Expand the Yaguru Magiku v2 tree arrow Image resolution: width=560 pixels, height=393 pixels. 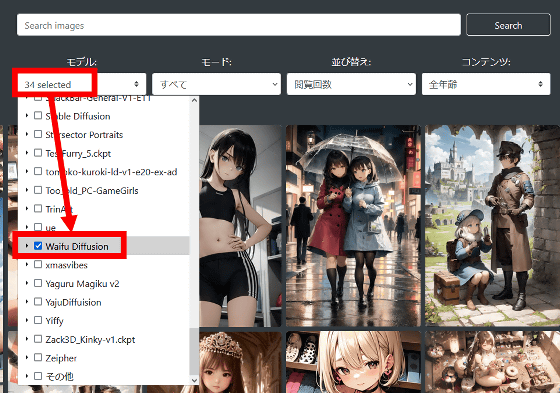tap(27, 283)
